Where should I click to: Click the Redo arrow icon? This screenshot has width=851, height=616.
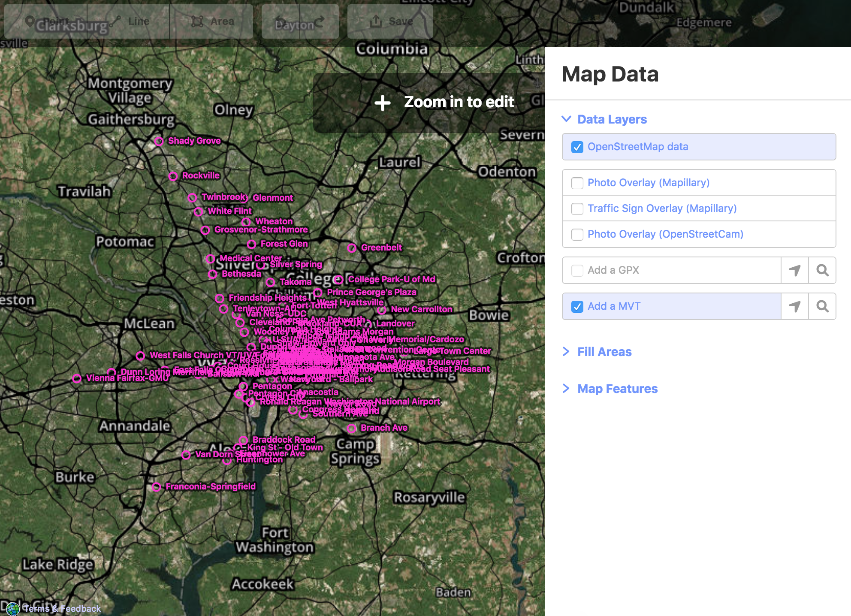click(x=319, y=21)
